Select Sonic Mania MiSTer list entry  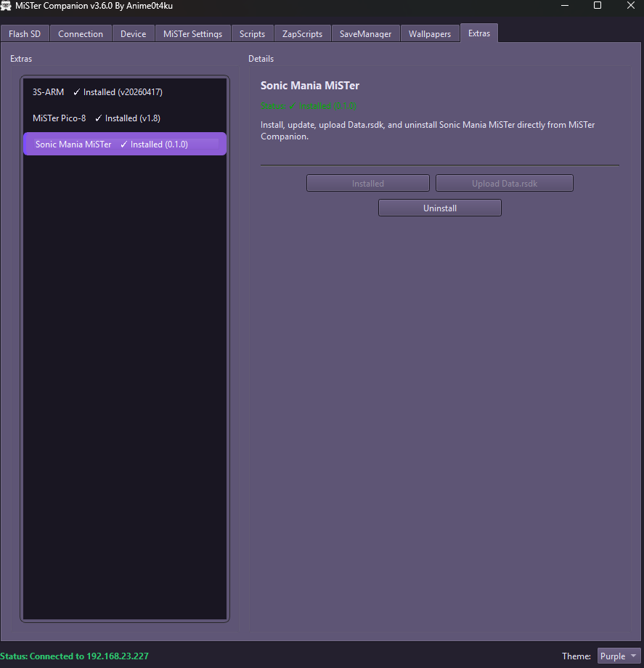[125, 144]
